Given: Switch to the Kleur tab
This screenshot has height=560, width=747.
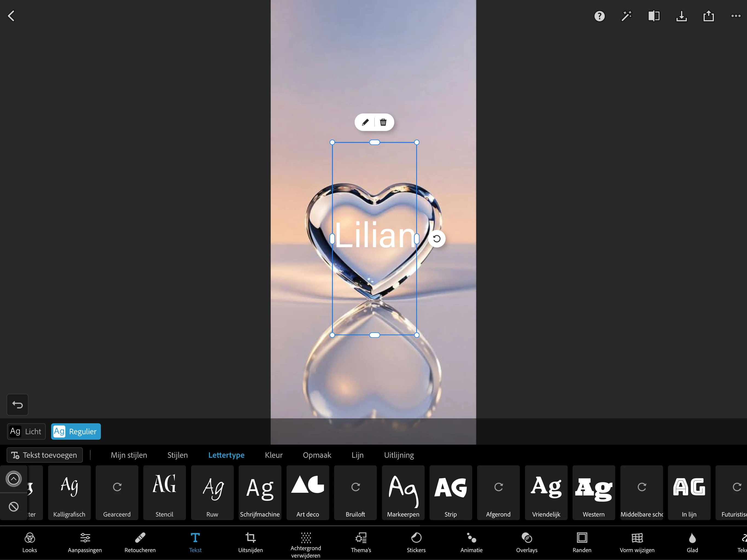Looking at the screenshot, I should tap(273, 455).
